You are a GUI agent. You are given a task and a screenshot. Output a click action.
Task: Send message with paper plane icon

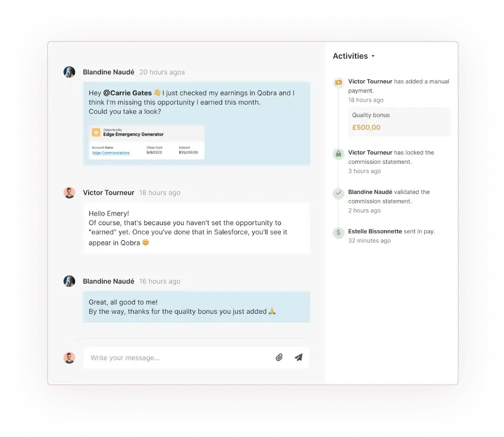(299, 357)
